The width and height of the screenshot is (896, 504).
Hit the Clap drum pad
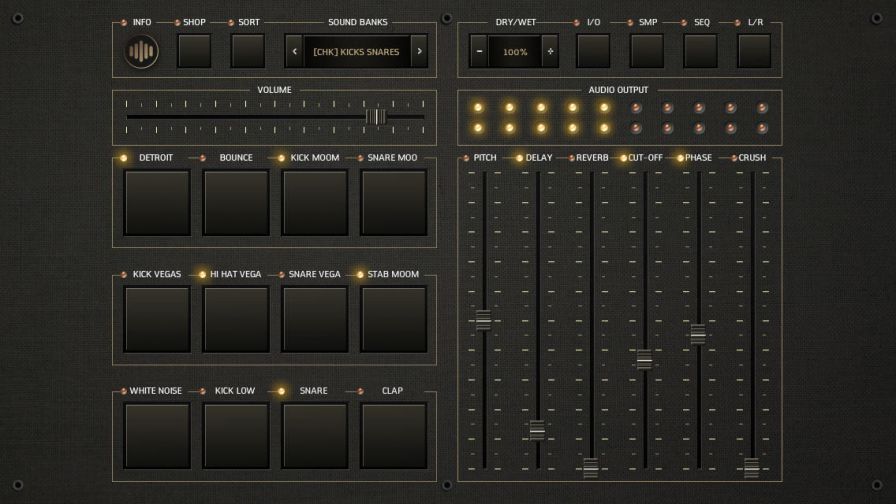click(394, 436)
